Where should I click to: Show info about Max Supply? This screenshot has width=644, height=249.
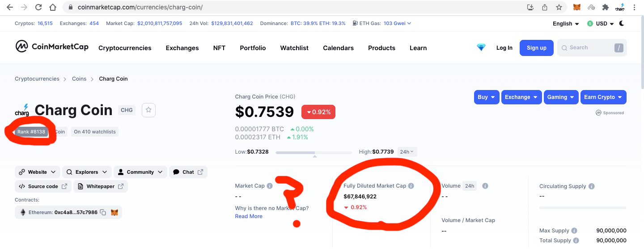click(575, 231)
